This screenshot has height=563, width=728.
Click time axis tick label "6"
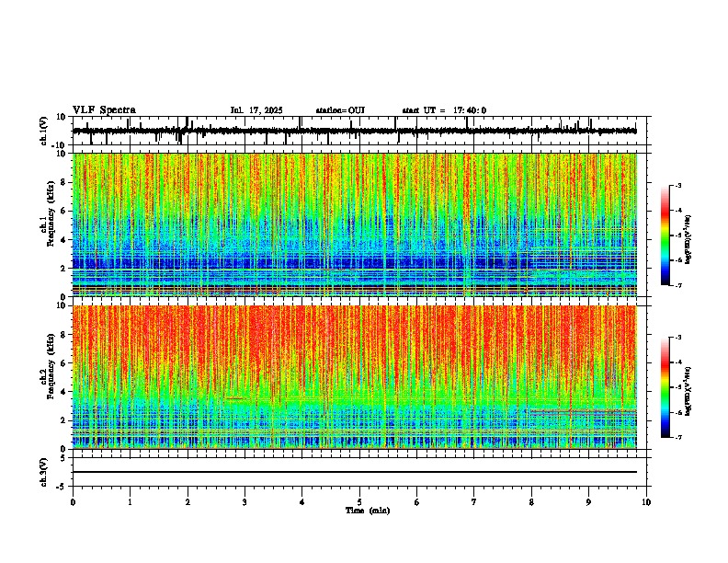[x=417, y=502]
